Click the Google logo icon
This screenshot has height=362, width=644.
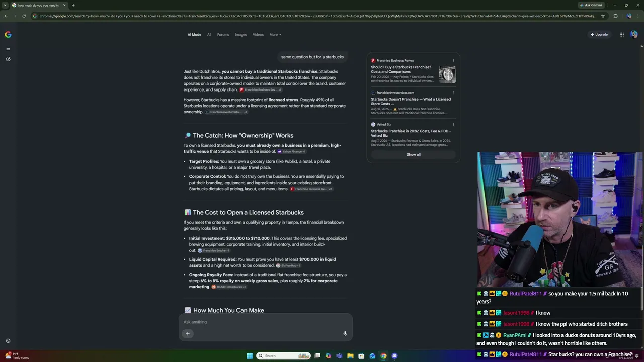(x=8, y=35)
